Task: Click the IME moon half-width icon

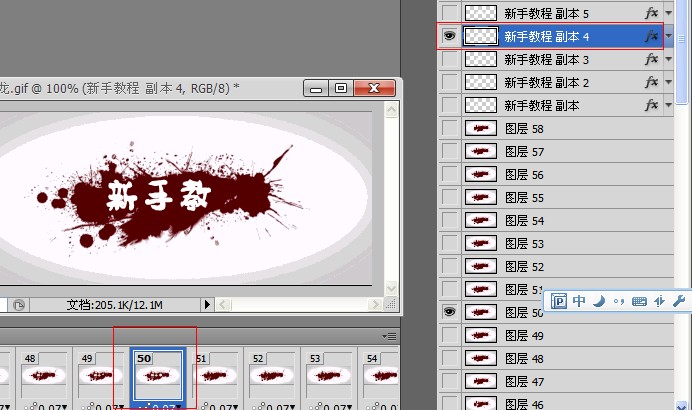Action: 599,301
